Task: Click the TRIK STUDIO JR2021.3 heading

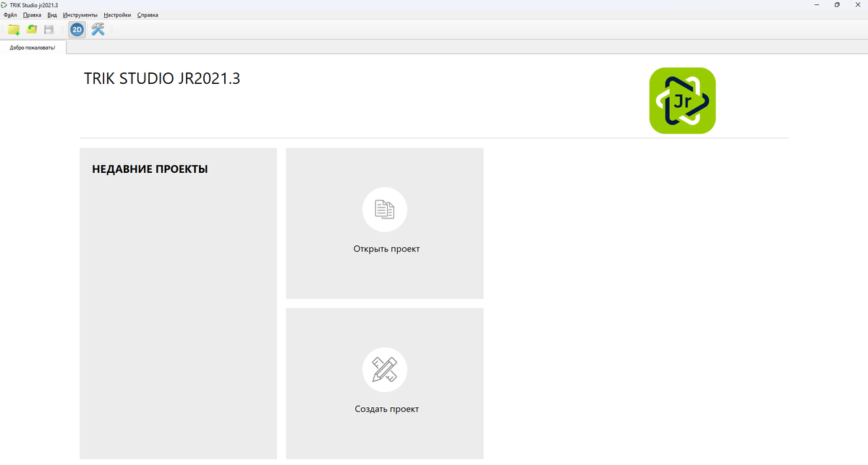Action: point(162,78)
